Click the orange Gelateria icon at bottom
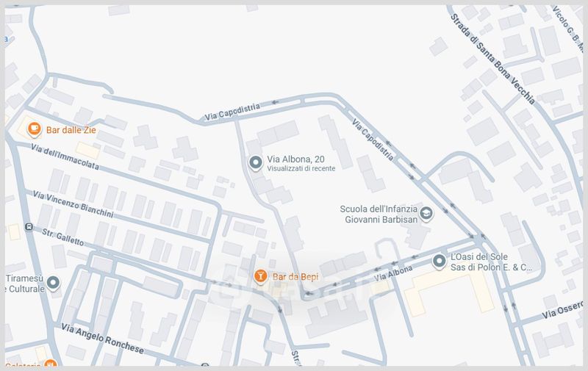 click(50, 364)
